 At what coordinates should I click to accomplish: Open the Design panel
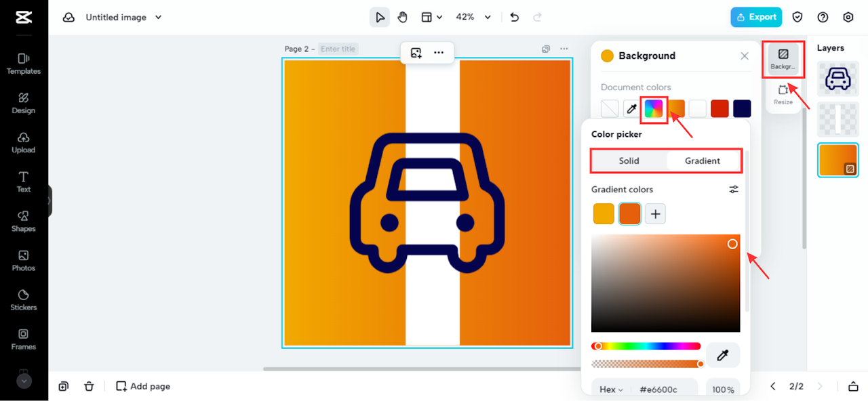coord(24,103)
